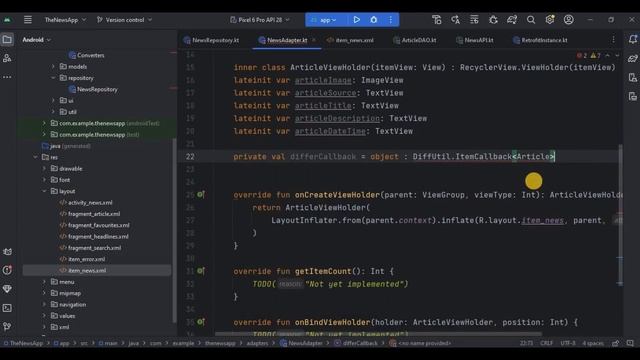
Task: Expand the values folder
Action: pos(44,316)
